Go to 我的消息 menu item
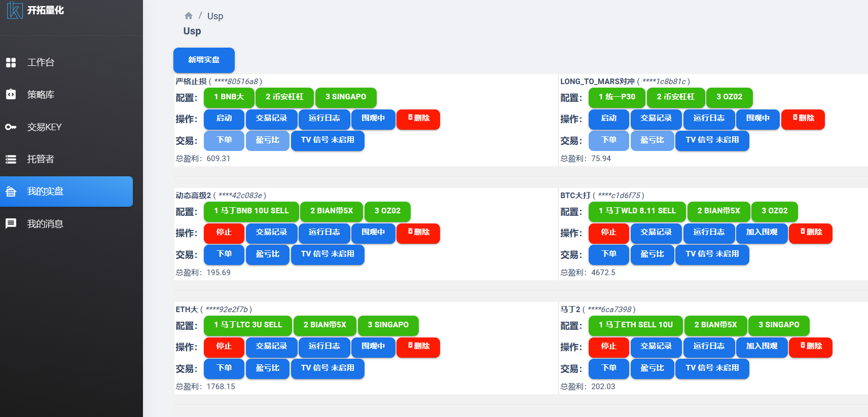This screenshot has height=417, width=868. [45, 224]
